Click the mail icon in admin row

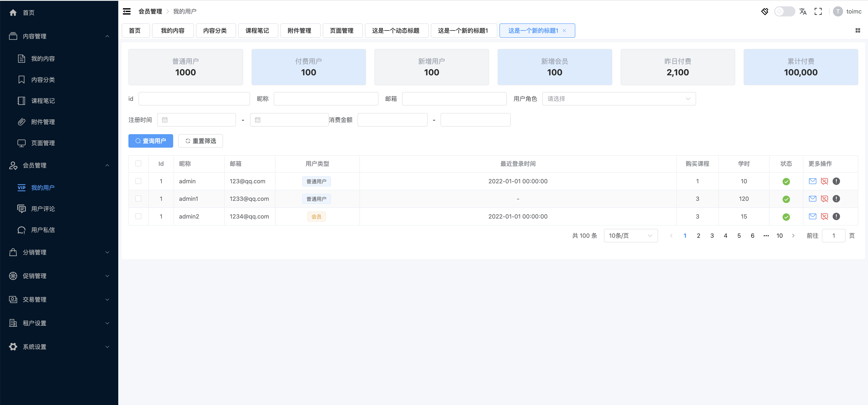(x=812, y=181)
